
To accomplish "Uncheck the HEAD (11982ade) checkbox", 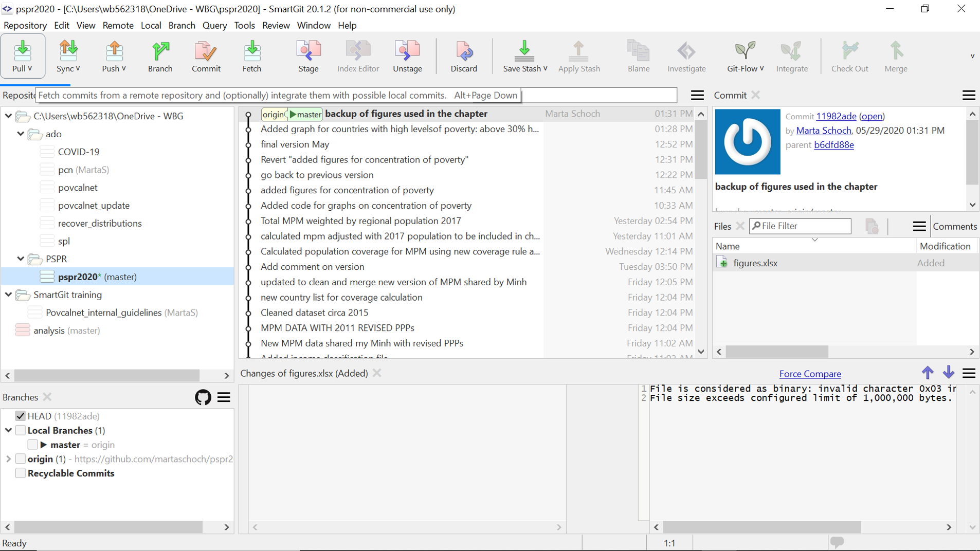I will [21, 416].
